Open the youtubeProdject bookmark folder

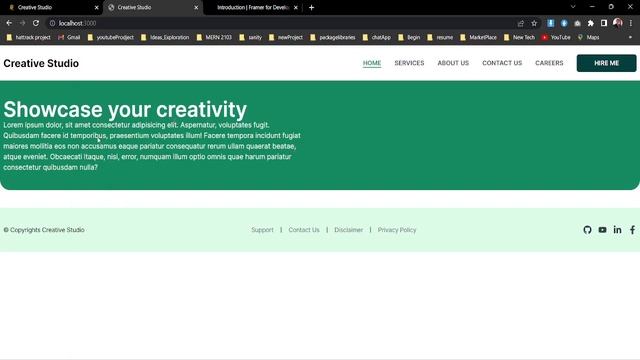(111, 37)
